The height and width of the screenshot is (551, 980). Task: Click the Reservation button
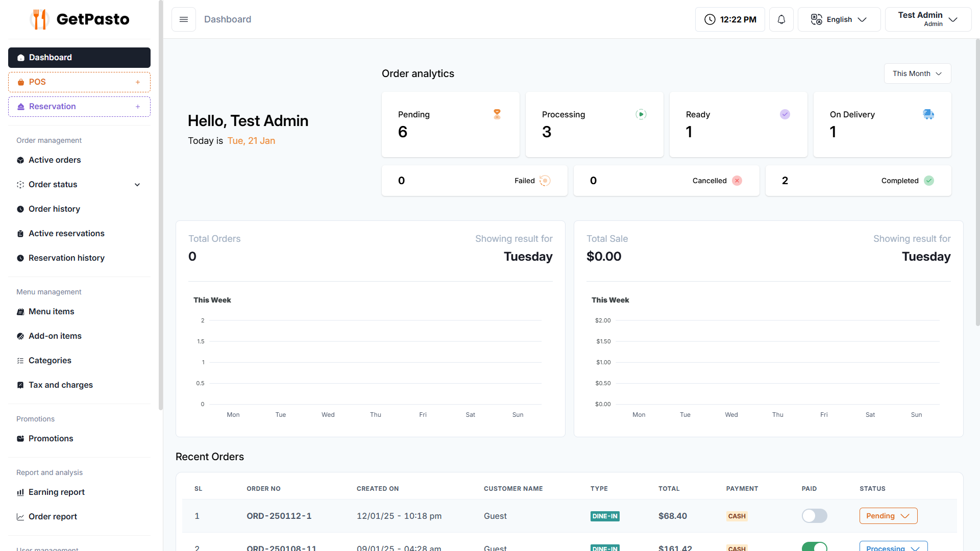tap(79, 107)
